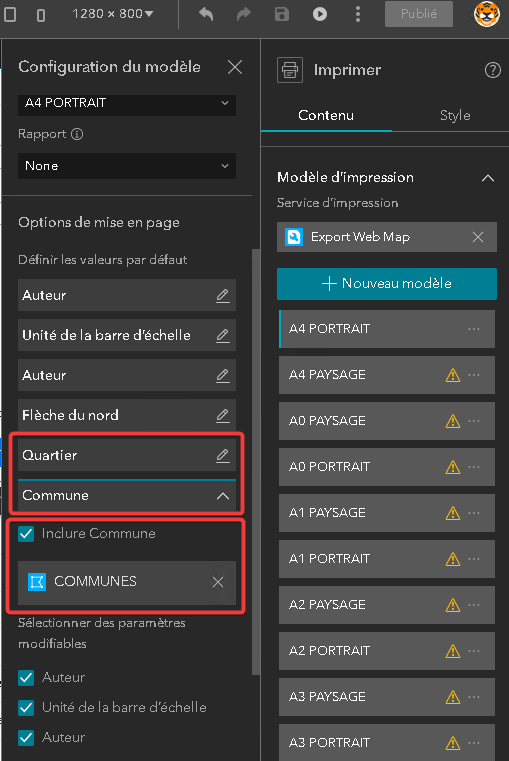Switch to the Style tab

(455, 116)
